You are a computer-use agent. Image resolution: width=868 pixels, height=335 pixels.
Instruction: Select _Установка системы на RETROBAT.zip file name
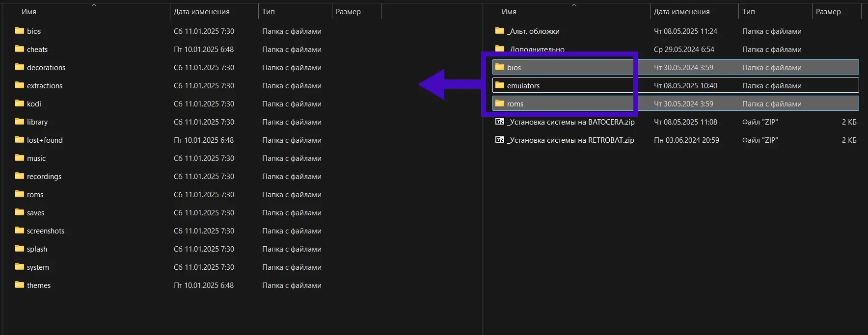[x=570, y=140]
